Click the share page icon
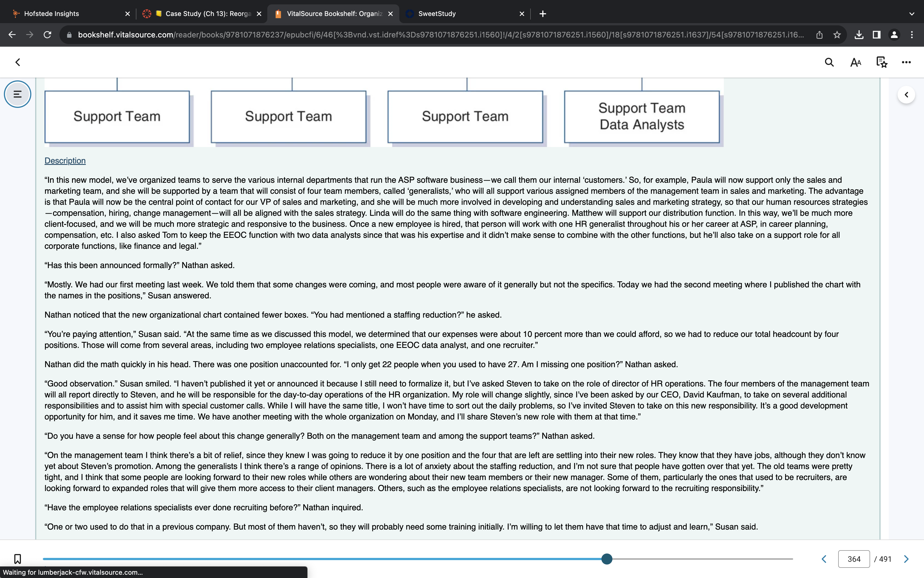The image size is (924, 578). pyautogui.click(x=820, y=35)
